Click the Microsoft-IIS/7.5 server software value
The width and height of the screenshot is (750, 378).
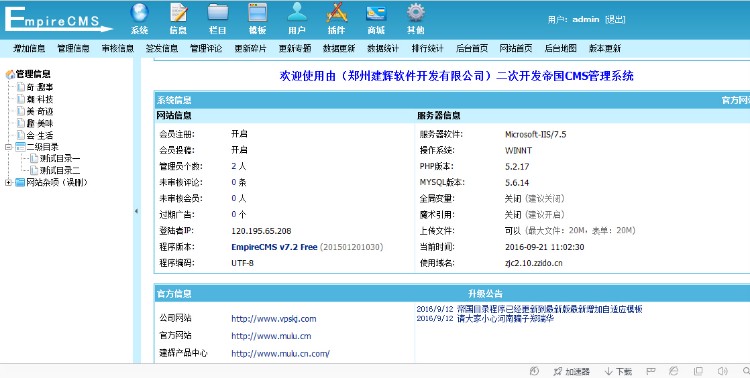pos(536,134)
